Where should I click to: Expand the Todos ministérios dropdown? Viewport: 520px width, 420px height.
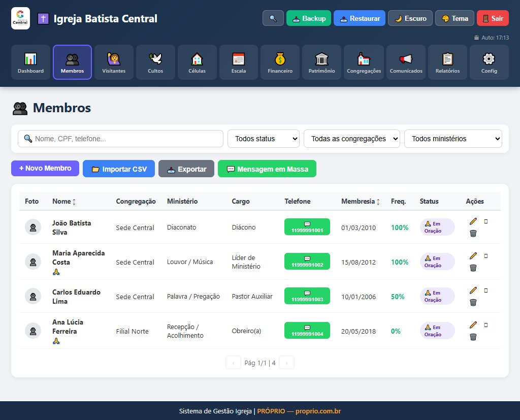(x=453, y=139)
